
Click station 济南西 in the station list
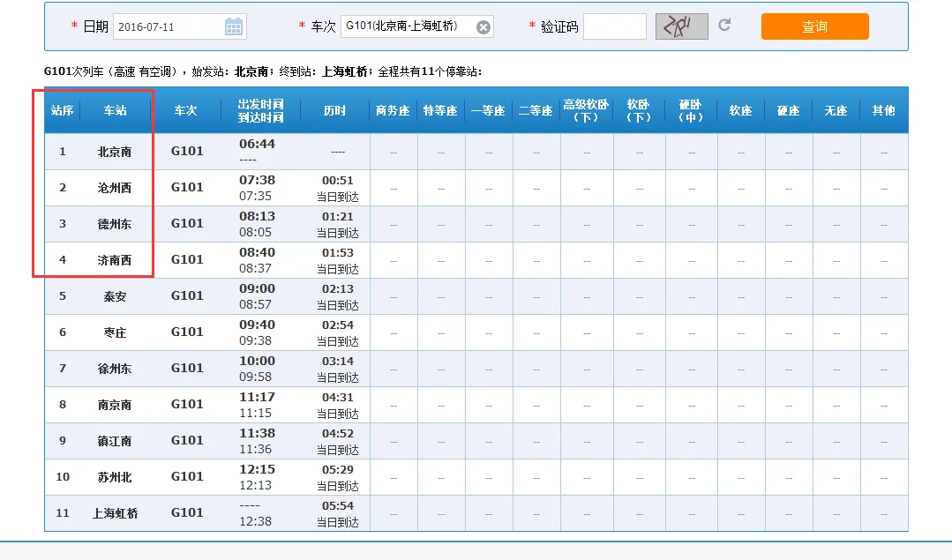115,259
